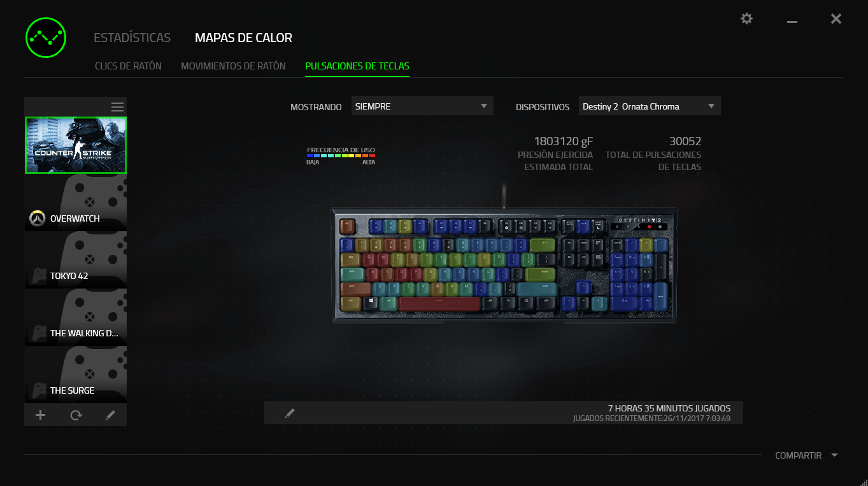Refresh the game list
This screenshot has height=486, width=868.
pos(76,415)
